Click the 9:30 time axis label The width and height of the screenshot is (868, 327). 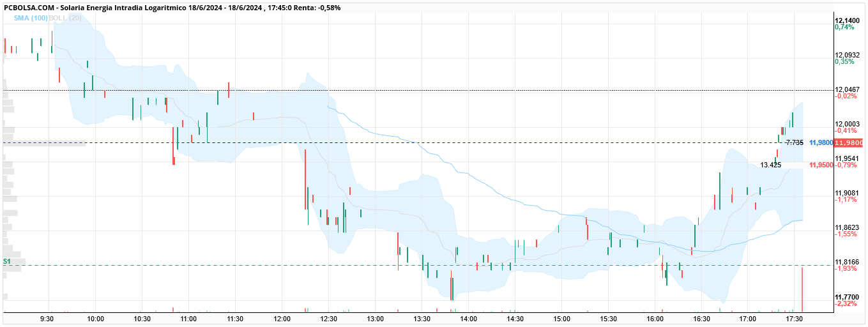(x=47, y=318)
